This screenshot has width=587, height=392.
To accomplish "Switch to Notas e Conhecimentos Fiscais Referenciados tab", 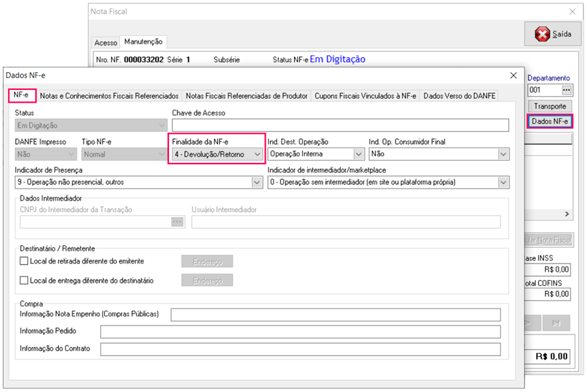I will 109,96.
